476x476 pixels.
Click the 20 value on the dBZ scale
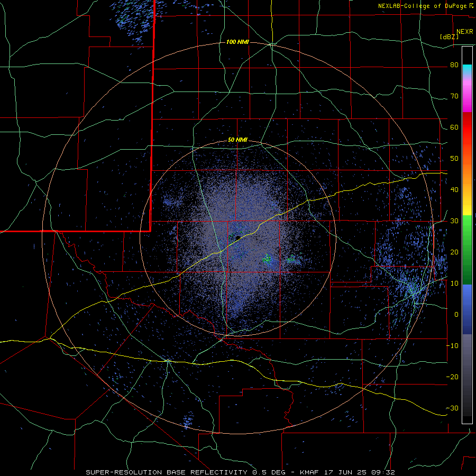(x=454, y=252)
